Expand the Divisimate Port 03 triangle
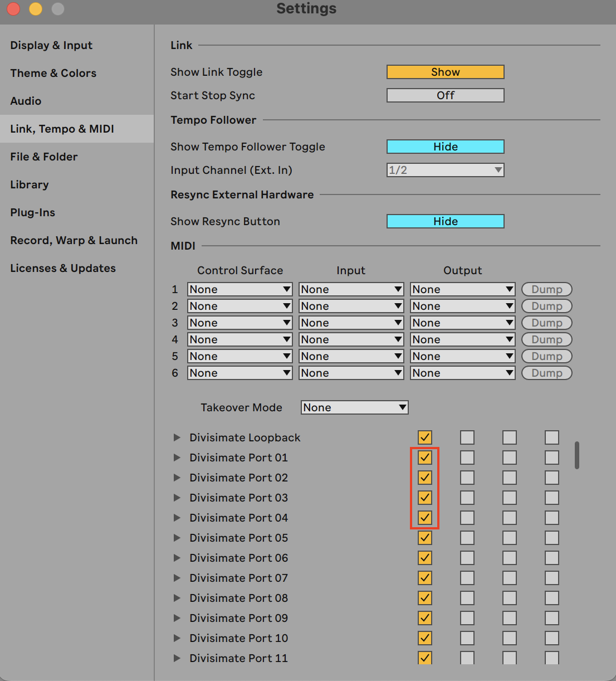This screenshot has width=616, height=681. tap(177, 498)
